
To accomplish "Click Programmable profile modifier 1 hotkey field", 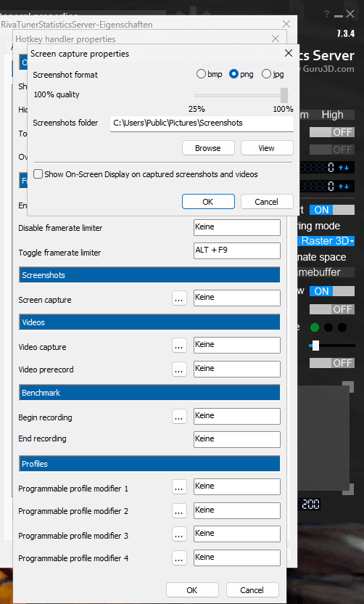I will pos(237,487).
